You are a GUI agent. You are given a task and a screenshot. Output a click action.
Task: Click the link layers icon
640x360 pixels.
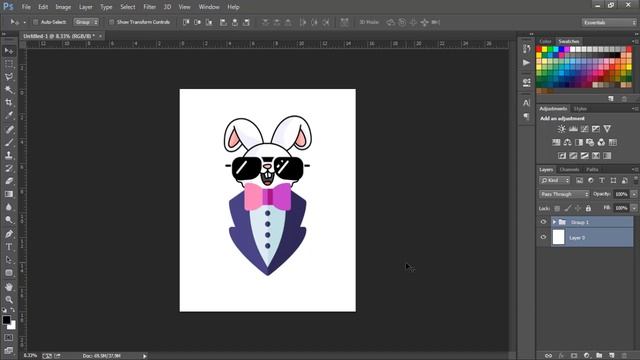(x=548, y=356)
